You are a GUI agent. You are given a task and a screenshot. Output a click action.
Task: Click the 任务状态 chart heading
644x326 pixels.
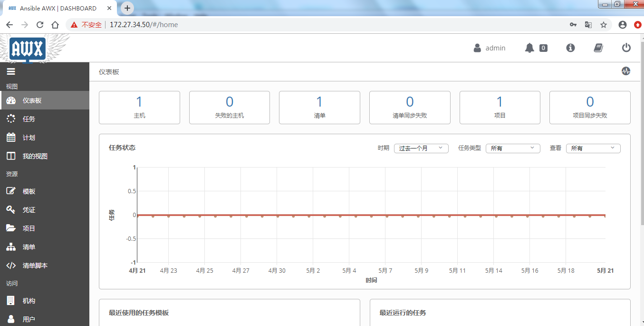point(122,148)
